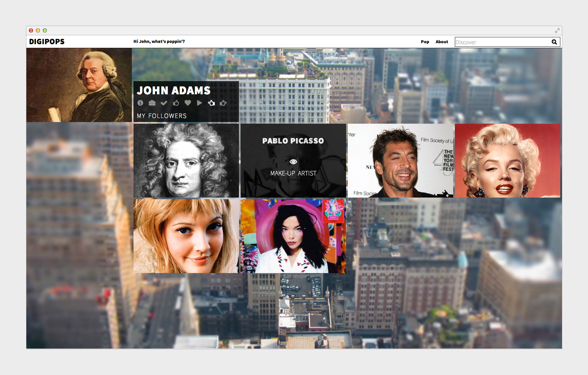Click the green zoom window button
588x375 pixels.
click(45, 30)
